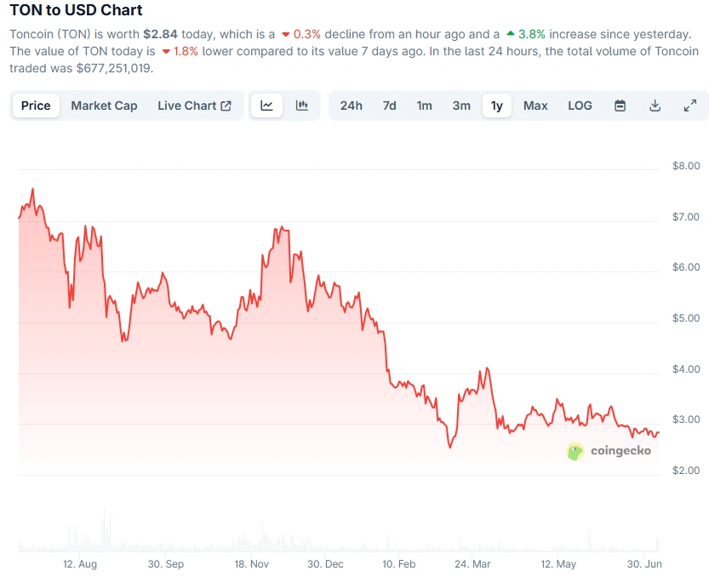This screenshot has width=709, height=588.
Task: Click a volume bar below the chart
Action: tap(105, 532)
